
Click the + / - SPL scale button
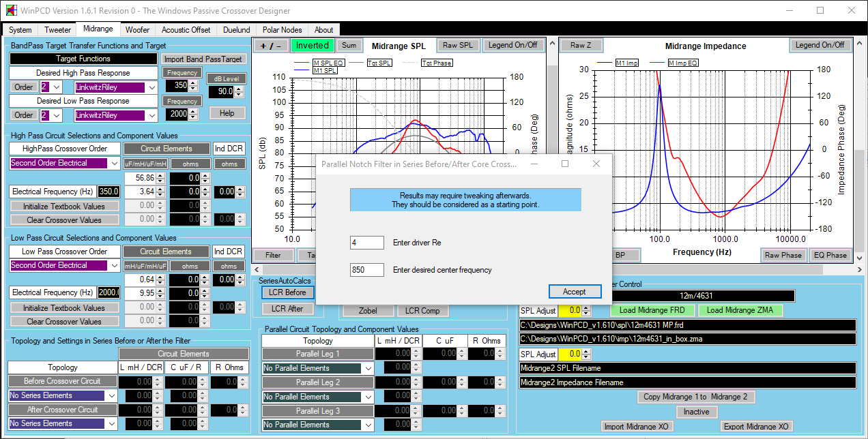tap(271, 46)
